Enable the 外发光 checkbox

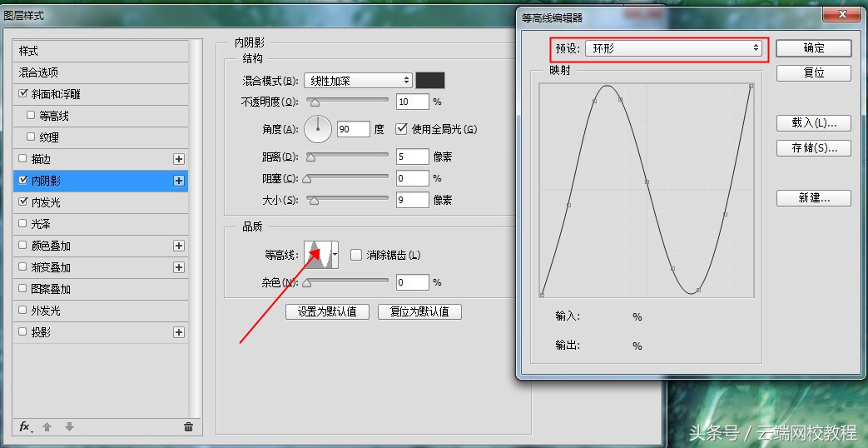(x=22, y=310)
